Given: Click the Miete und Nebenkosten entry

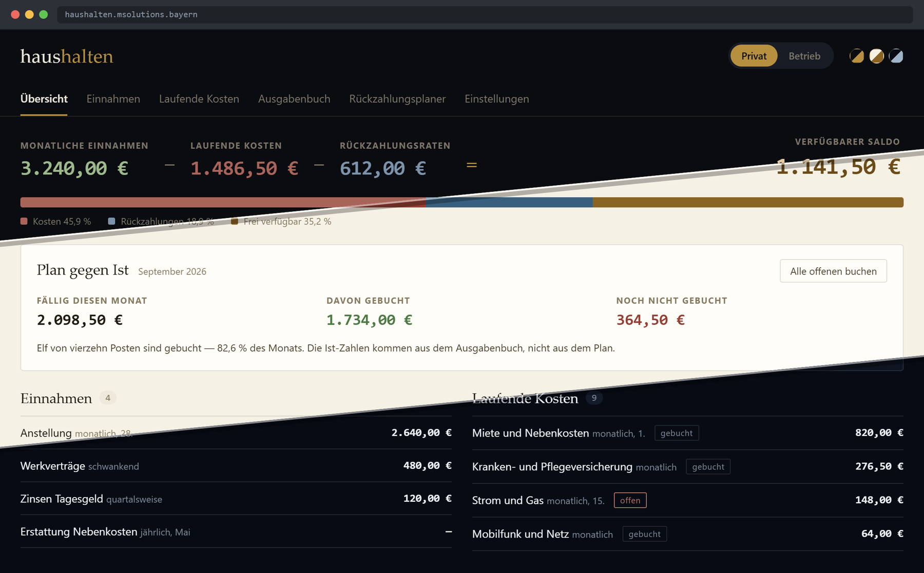Looking at the screenshot, I should click(688, 433).
